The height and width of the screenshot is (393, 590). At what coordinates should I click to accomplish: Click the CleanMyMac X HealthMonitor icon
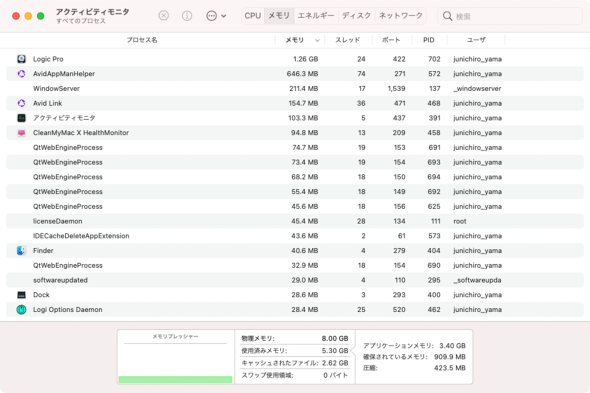tap(21, 133)
